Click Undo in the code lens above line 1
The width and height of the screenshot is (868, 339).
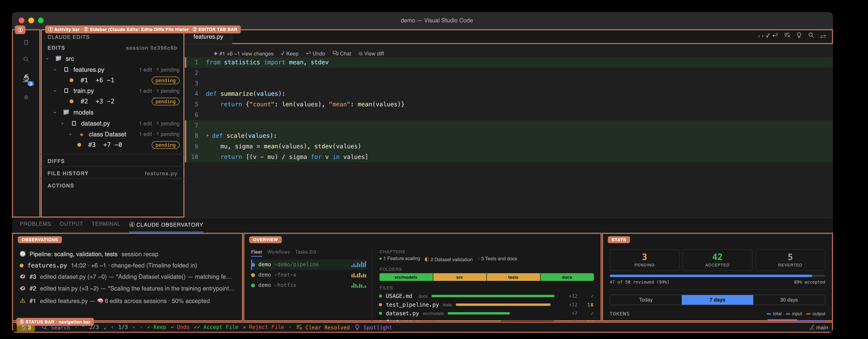(316, 54)
